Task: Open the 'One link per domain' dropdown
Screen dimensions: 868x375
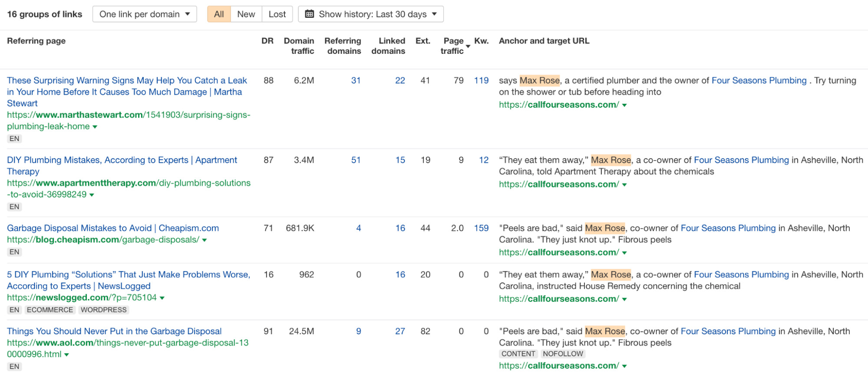Action: (x=145, y=14)
